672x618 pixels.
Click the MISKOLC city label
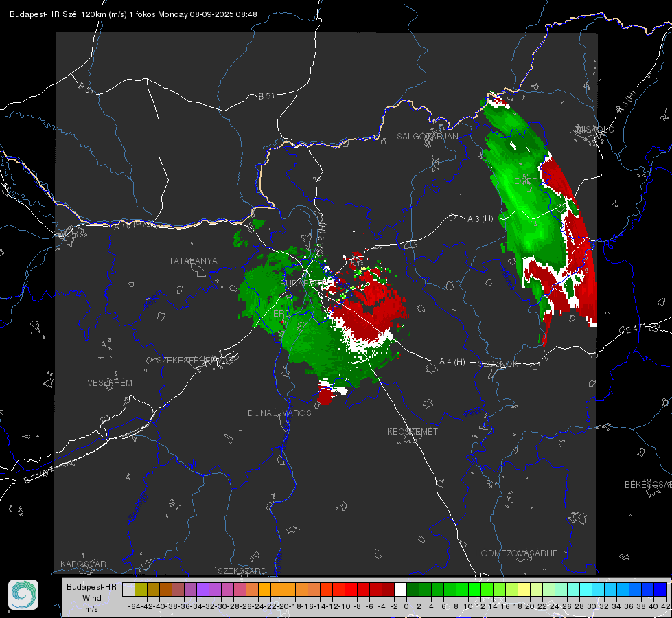click(x=596, y=130)
